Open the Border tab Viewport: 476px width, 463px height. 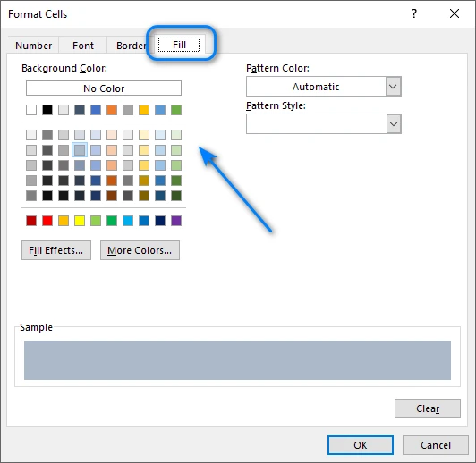coord(132,46)
